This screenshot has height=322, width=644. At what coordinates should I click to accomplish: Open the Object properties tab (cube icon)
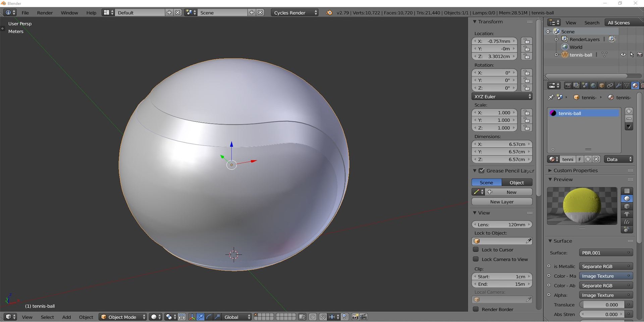pyautogui.click(x=601, y=86)
